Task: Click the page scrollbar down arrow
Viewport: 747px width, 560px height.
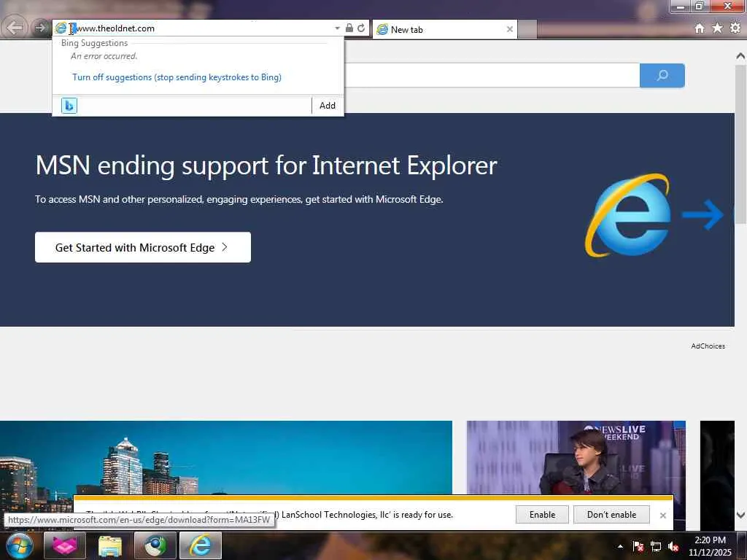Action: [x=741, y=515]
